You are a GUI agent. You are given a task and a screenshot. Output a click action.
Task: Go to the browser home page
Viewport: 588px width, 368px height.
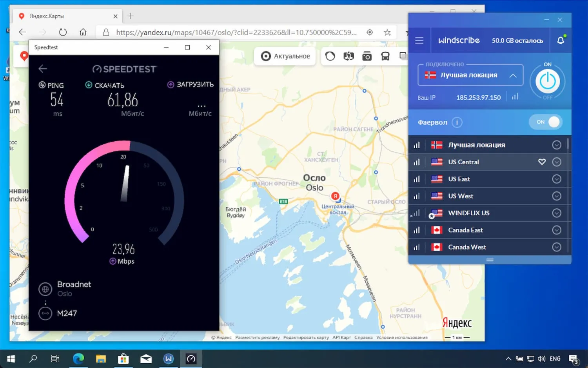pos(83,32)
